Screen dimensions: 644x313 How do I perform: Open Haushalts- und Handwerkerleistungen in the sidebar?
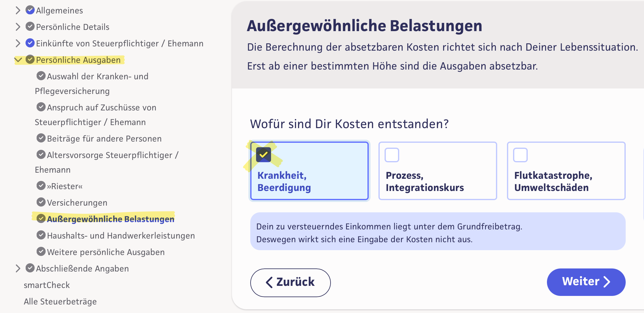tap(121, 236)
